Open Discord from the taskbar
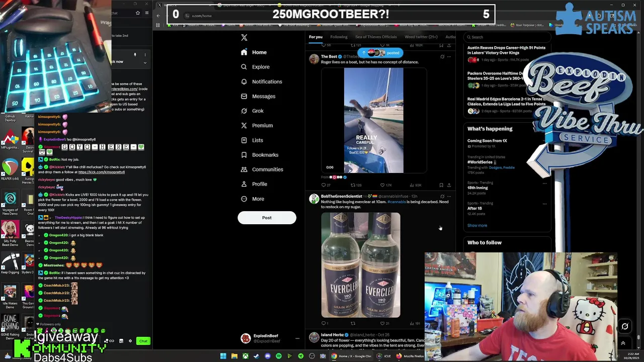The width and height of the screenshot is (644, 362). point(267,356)
